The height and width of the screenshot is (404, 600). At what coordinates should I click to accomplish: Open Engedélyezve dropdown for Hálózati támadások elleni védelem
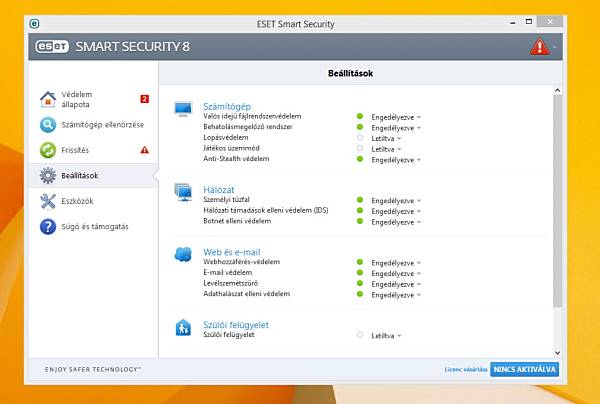(x=396, y=212)
